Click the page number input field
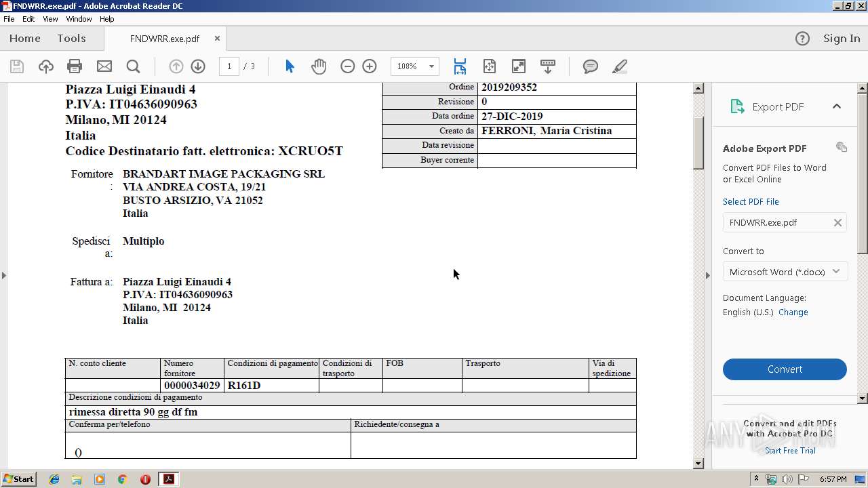This screenshot has width=868, height=488. coord(229,66)
